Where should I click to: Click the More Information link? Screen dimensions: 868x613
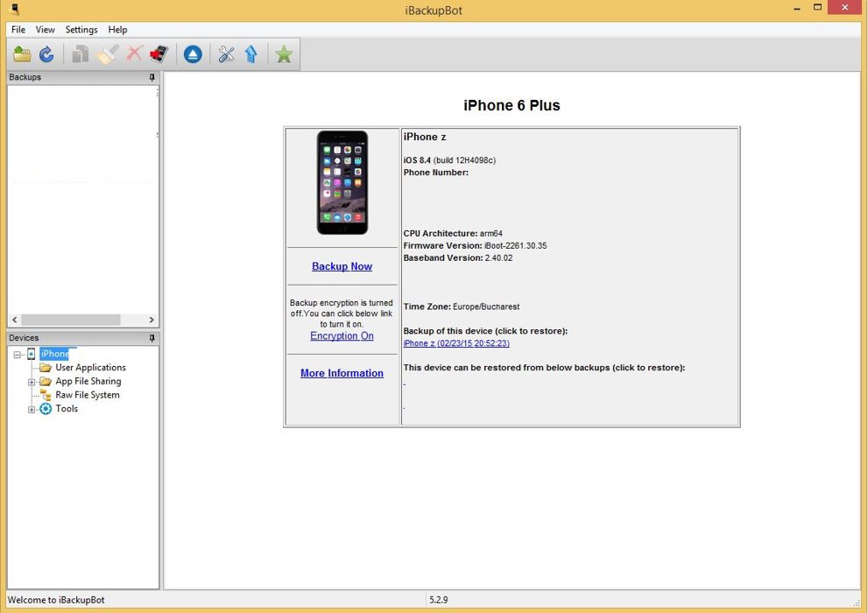click(342, 373)
